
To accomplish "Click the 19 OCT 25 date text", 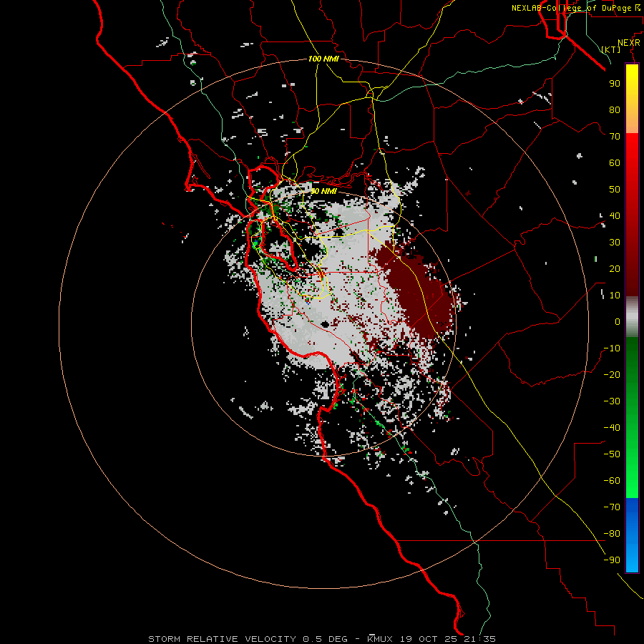I will [x=429, y=639].
